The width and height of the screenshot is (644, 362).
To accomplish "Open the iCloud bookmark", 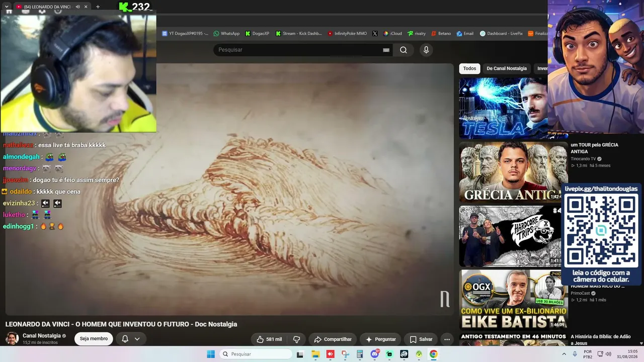I will point(392,34).
